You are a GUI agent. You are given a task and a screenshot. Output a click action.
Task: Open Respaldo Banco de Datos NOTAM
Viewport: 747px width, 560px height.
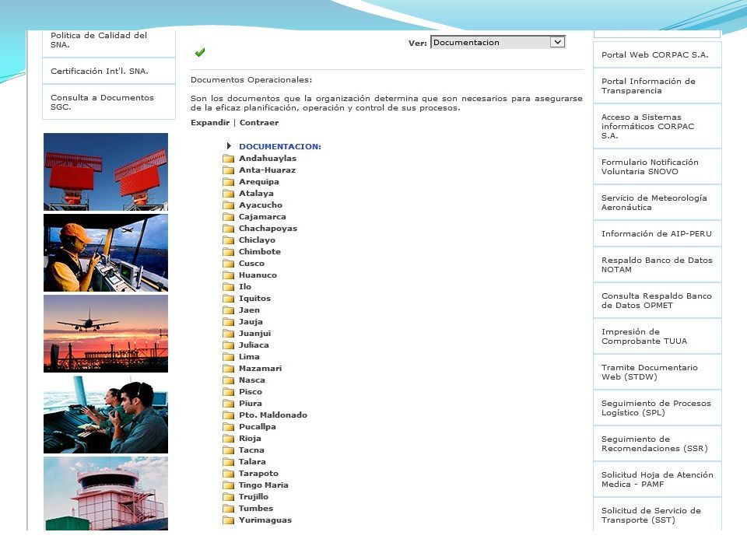tap(658, 264)
